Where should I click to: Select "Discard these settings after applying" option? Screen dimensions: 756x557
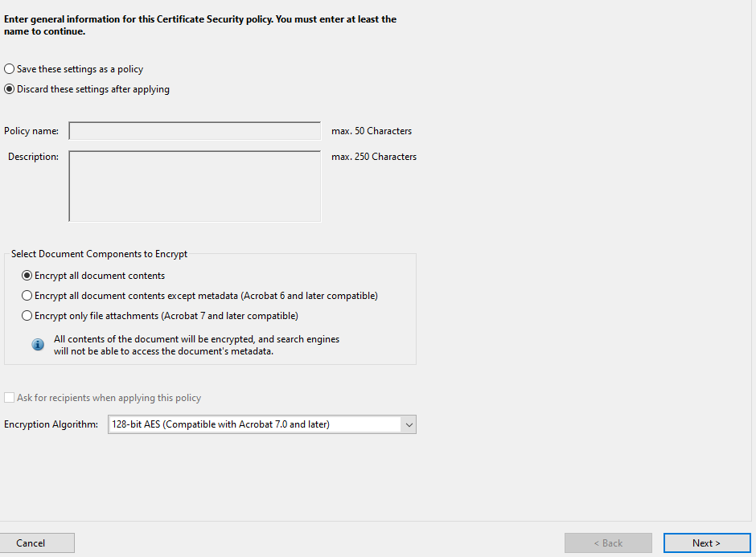[10, 89]
